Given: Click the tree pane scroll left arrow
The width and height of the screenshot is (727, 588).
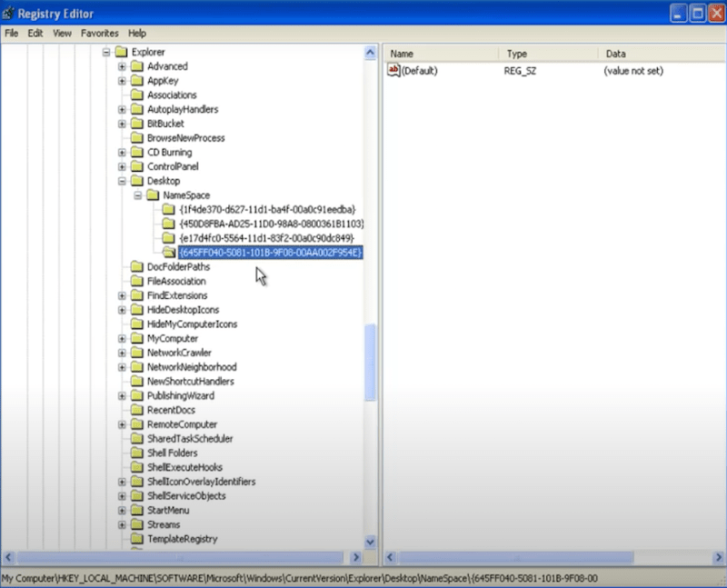Looking at the screenshot, I should [8, 557].
